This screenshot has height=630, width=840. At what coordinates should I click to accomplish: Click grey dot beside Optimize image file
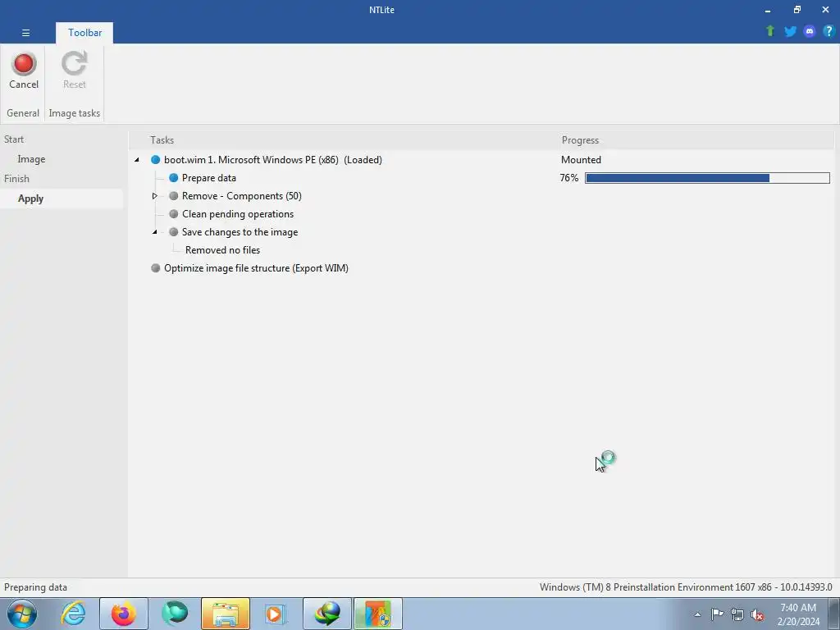[155, 268]
